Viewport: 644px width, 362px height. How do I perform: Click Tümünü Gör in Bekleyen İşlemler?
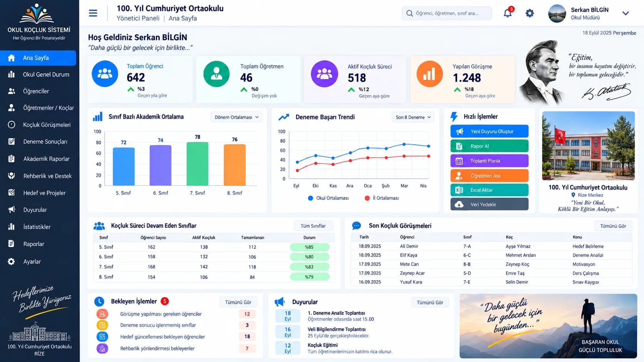tap(238, 302)
